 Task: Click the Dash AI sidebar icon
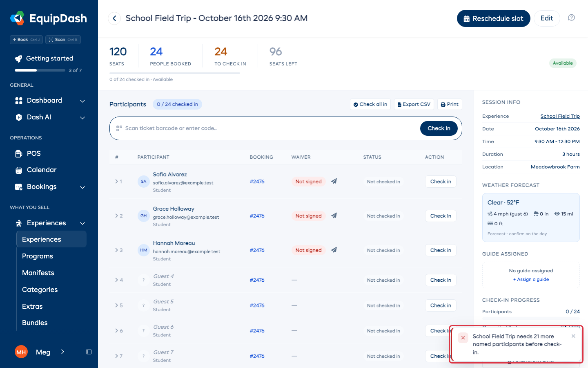click(19, 117)
